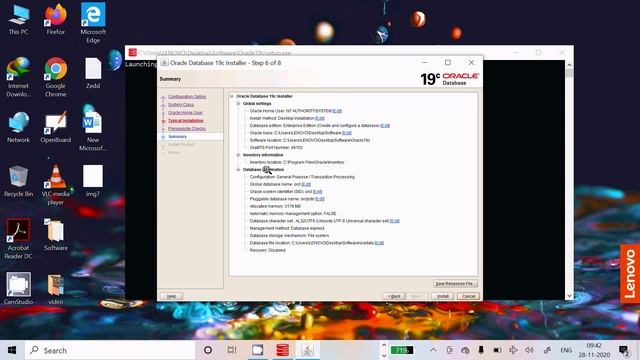Open the Recycle Bin
This screenshot has height=360, width=640.
(x=18, y=182)
